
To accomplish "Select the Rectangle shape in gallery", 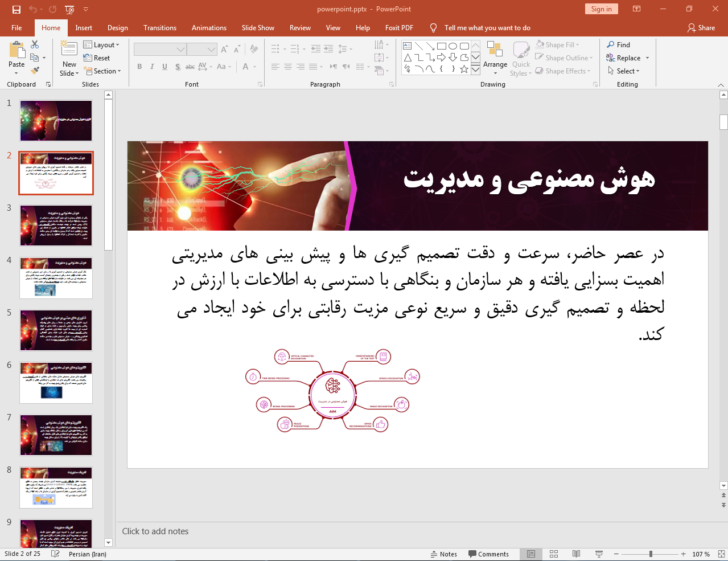I will pyautogui.click(x=441, y=46).
